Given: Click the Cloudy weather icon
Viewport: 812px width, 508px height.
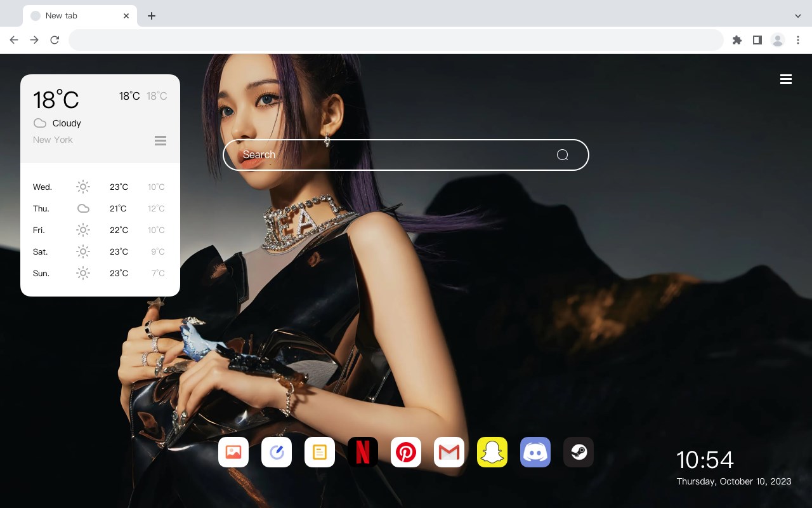Looking at the screenshot, I should [40, 123].
